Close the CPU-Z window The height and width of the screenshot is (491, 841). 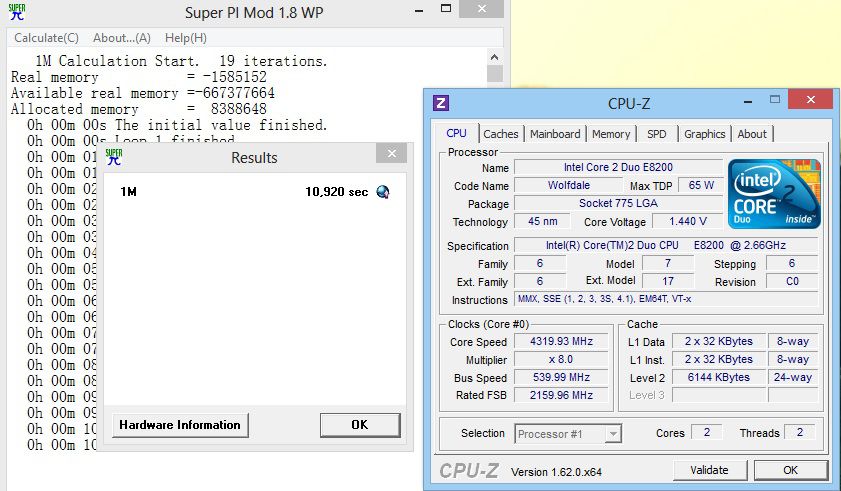[x=811, y=99]
